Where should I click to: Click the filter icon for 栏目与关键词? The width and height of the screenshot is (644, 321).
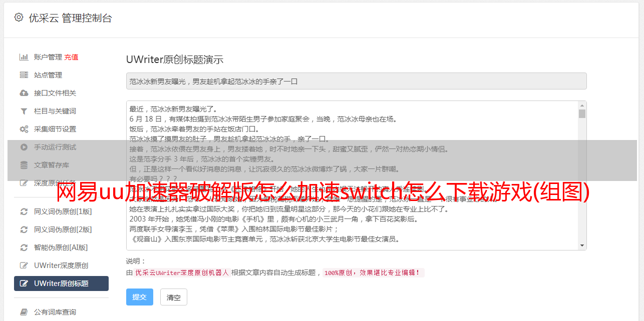24,111
